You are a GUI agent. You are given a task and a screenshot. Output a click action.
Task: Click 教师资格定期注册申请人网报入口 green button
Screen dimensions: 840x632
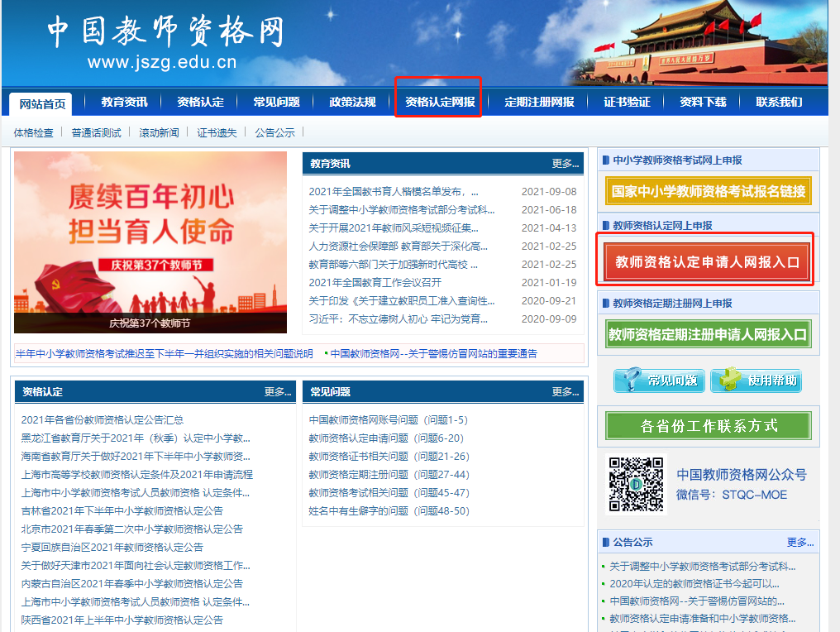pyautogui.click(x=709, y=334)
